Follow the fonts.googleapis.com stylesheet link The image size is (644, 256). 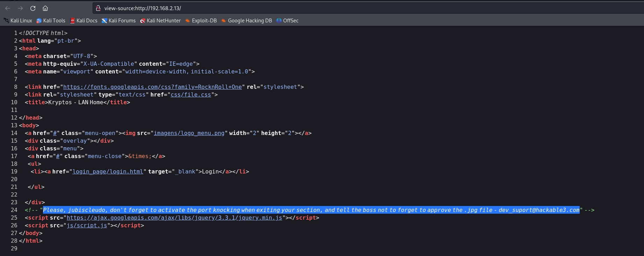click(152, 87)
